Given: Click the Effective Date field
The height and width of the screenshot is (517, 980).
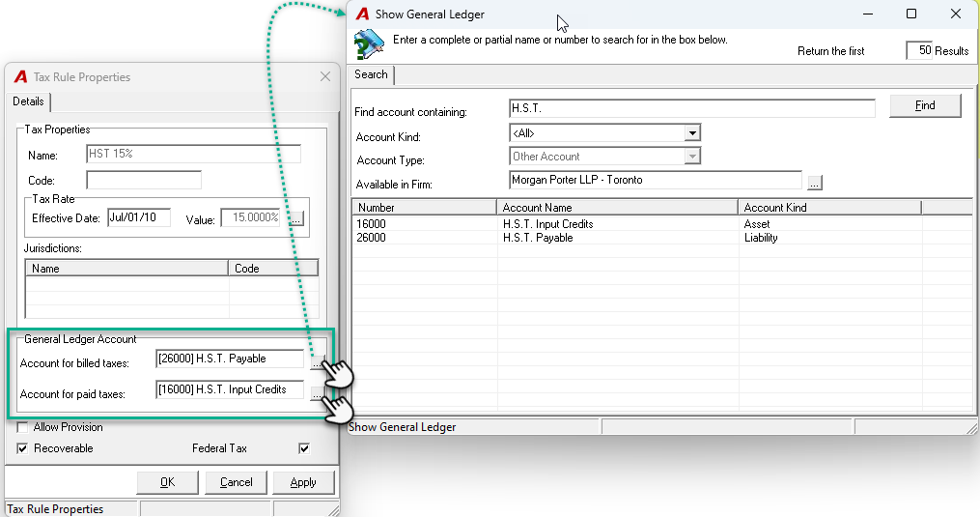Looking at the screenshot, I should point(139,217).
